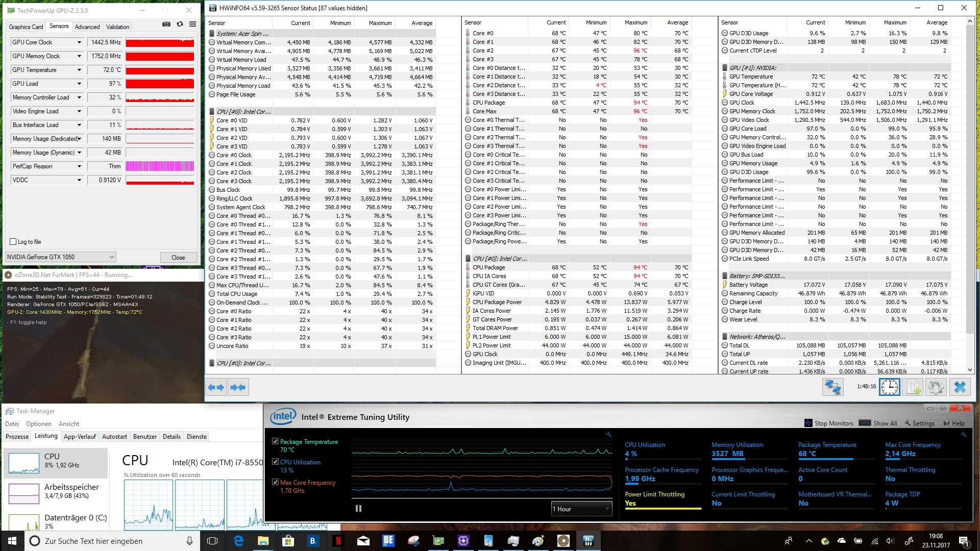The height and width of the screenshot is (551, 980).
Task: Pause the Intel XTU graph
Action: 358,508
